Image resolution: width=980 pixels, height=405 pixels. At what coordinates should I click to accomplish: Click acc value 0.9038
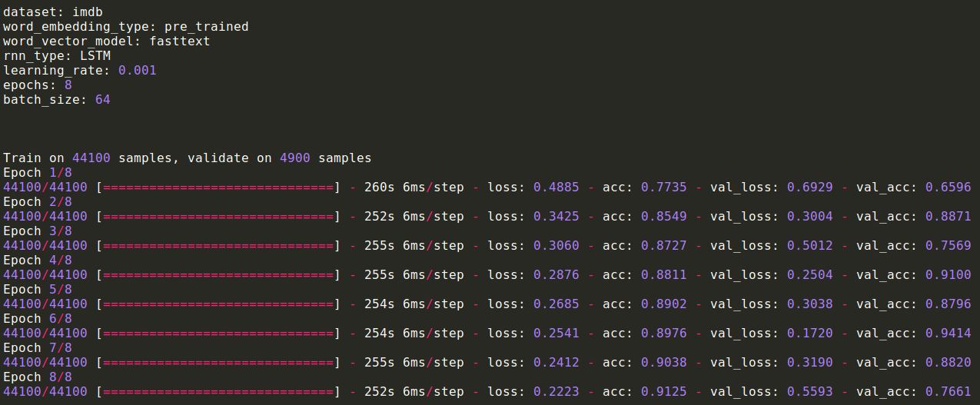point(664,362)
